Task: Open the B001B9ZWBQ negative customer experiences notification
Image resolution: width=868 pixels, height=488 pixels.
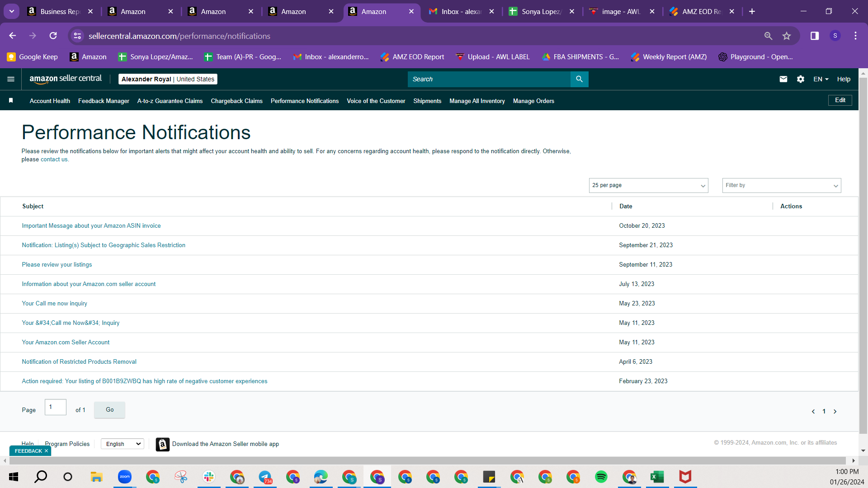Action: [x=145, y=381]
